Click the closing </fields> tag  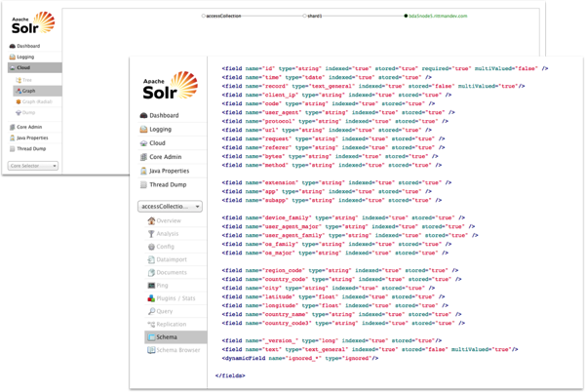230,376
